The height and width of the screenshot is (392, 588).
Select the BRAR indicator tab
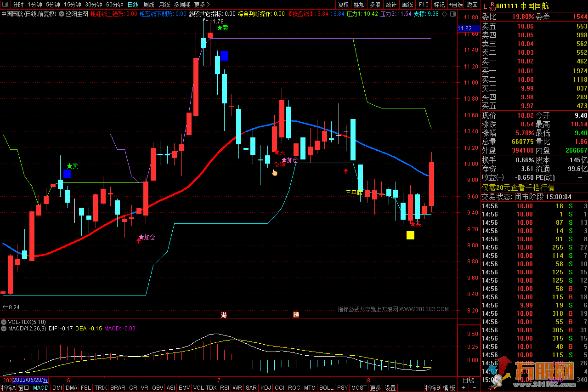coord(118,388)
